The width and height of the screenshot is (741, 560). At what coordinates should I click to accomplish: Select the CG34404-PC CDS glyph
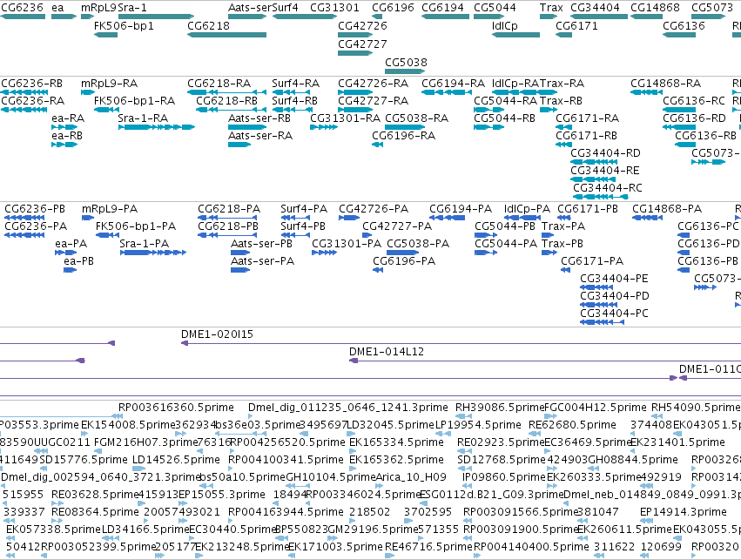(602, 322)
